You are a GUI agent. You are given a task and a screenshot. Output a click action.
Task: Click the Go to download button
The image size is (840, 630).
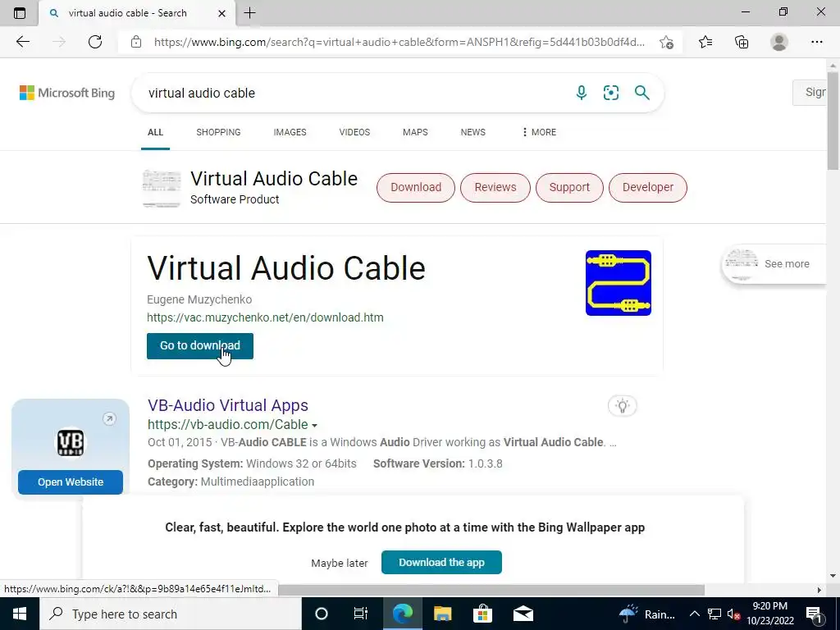[200, 346]
